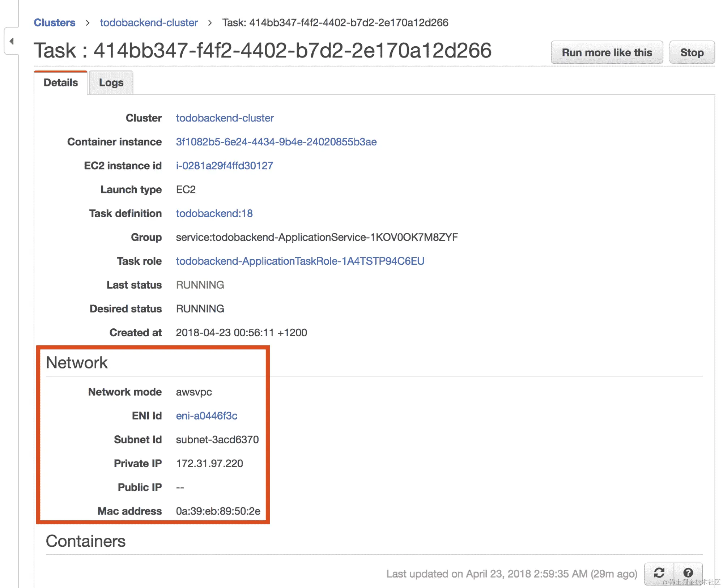
Task: Open todobackend-cluster breadcrumb link
Action: click(x=149, y=22)
